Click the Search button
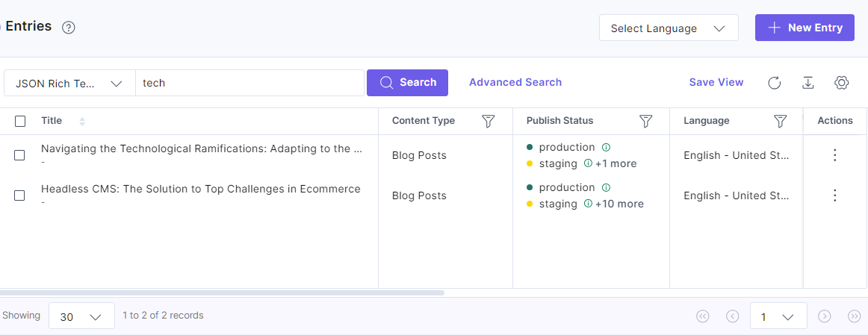This screenshot has width=868, height=335. tap(407, 82)
